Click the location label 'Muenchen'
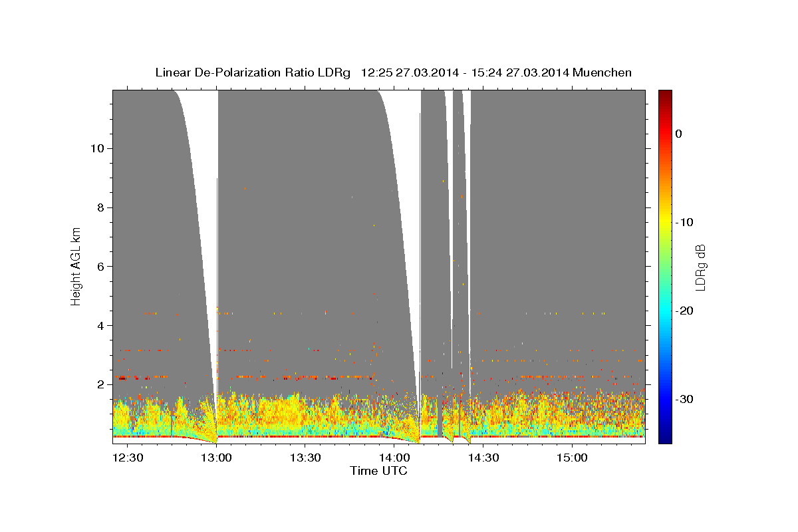The height and width of the screenshot is (532, 798). [x=602, y=72]
